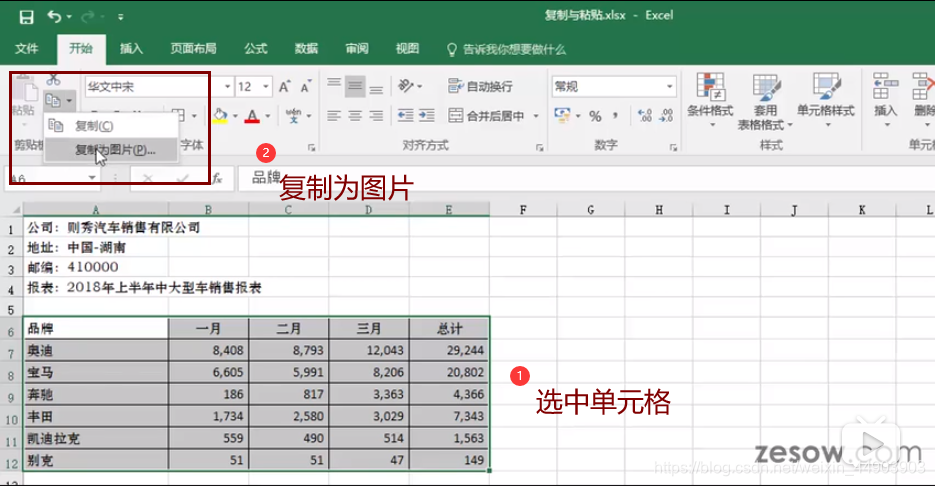Click the 插入 cells button in ribbon
Viewport: 935px width, 486px height.
[886, 100]
